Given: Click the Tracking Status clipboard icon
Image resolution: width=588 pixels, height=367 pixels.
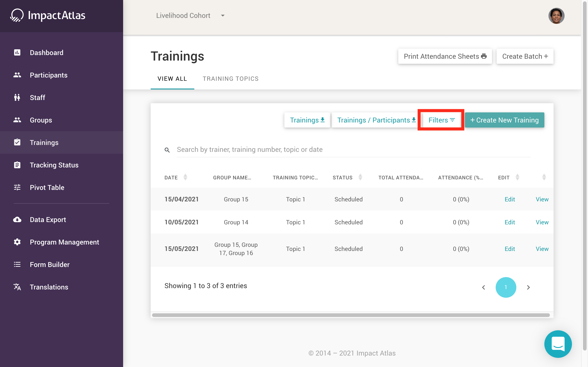Looking at the screenshot, I should (x=17, y=165).
